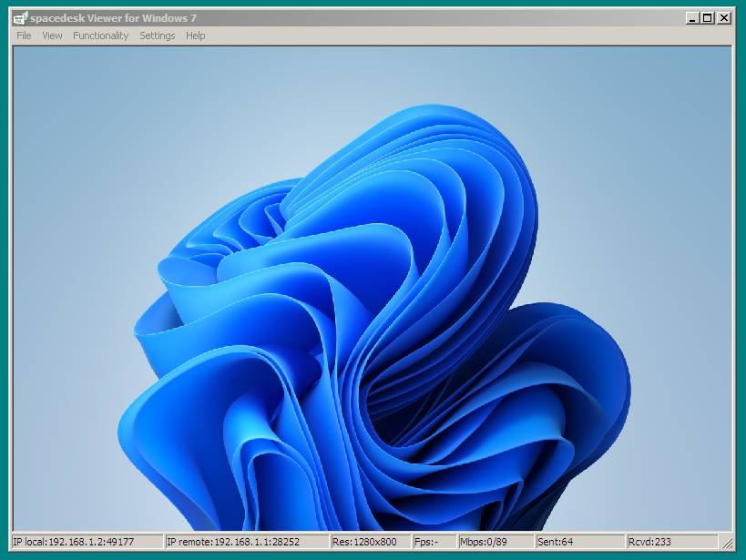This screenshot has height=560, width=746.
Task: Open the Help menu
Action: 195,36
